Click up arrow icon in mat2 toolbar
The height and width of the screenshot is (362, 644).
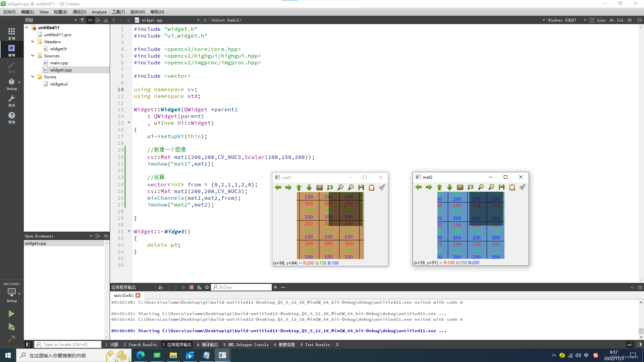click(x=439, y=187)
